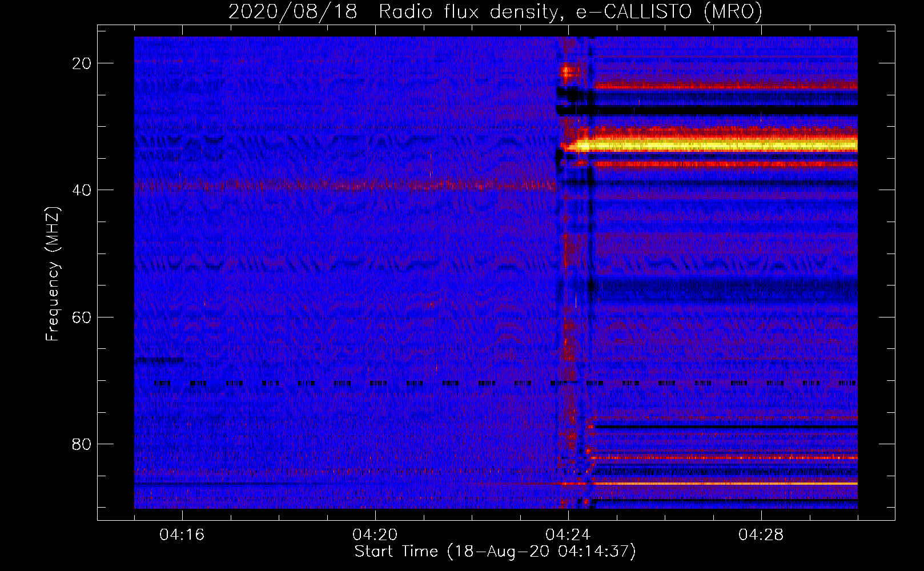Viewport: 924px width, 571px height.
Task: Click the '20' frequency tick label
Action: pos(82,63)
